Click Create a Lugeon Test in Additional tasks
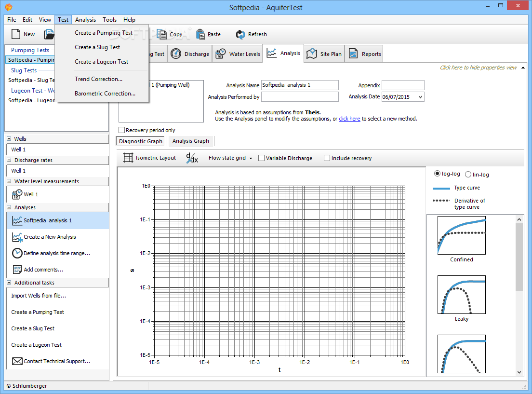 [36, 345]
